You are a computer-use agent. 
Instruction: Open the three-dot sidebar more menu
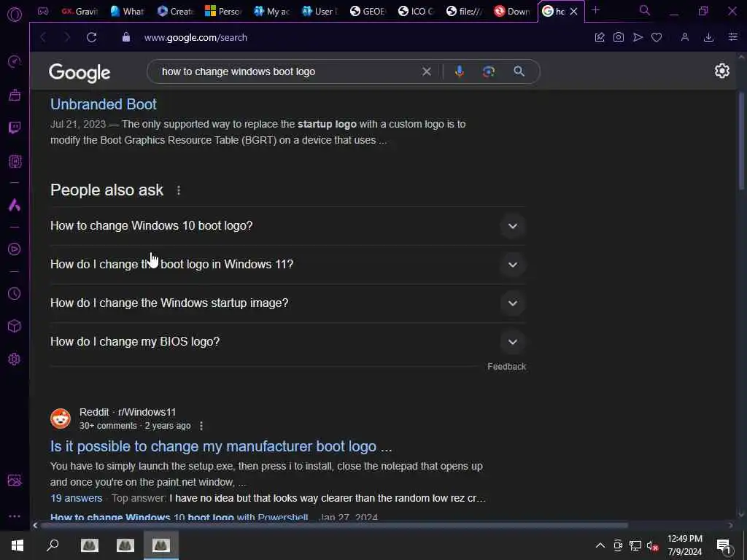[x=15, y=516]
